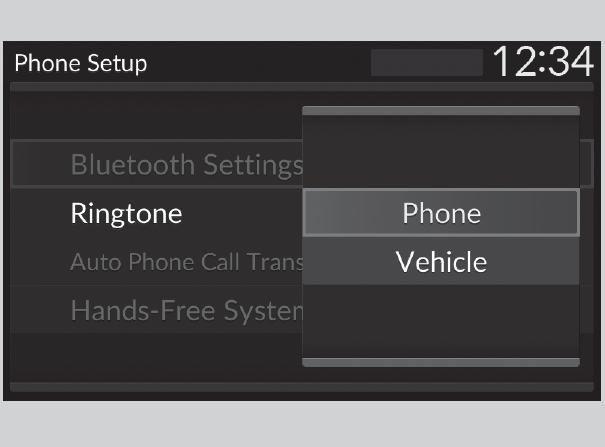Select the Phone ringtone option
Image resolution: width=605 pixels, height=447 pixels.
pos(441,213)
